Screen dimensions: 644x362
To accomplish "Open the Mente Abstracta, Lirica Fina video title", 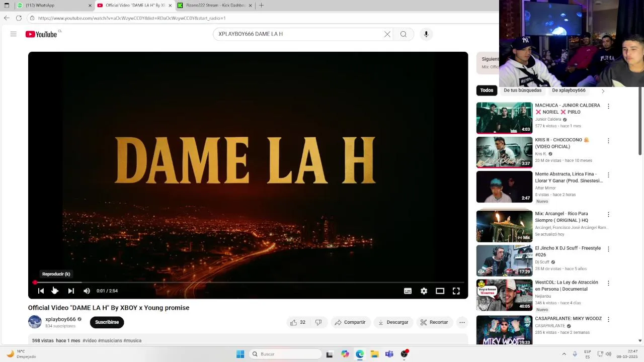I will click(x=569, y=177).
